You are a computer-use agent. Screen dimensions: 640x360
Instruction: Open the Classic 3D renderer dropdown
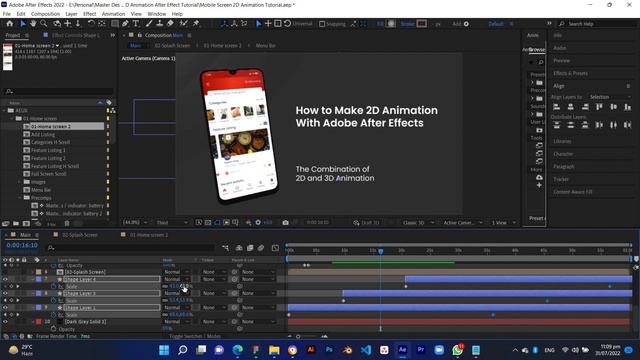point(418,223)
